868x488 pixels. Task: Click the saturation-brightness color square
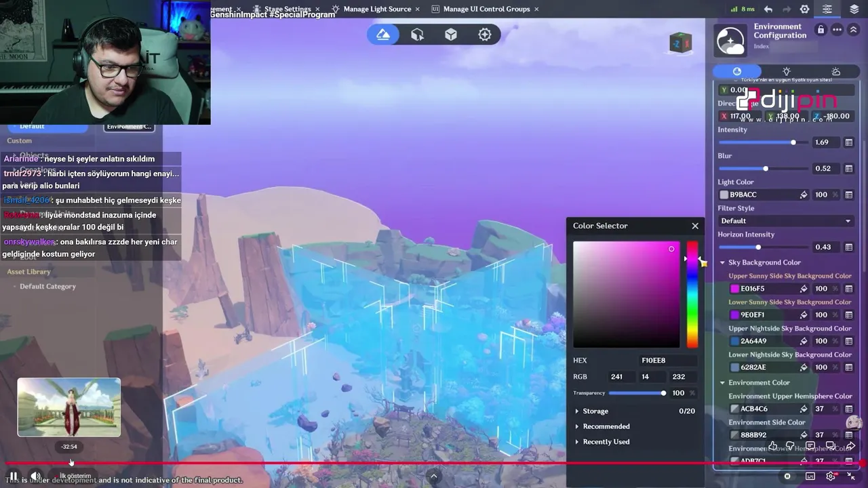(626, 294)
